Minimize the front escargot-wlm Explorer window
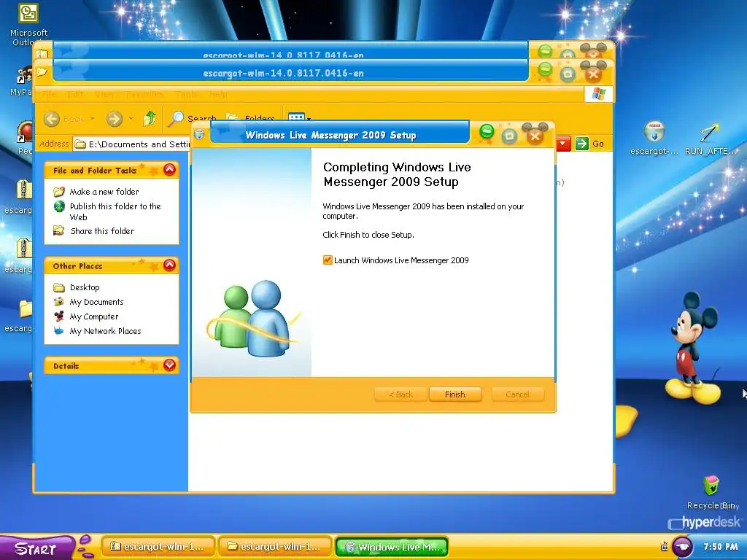 coord(545,70)
